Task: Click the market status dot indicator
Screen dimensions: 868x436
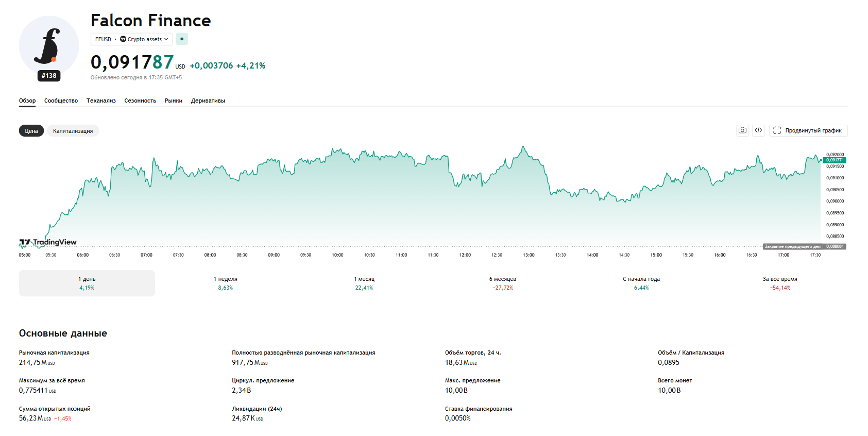Action: (x=182, y=39)
